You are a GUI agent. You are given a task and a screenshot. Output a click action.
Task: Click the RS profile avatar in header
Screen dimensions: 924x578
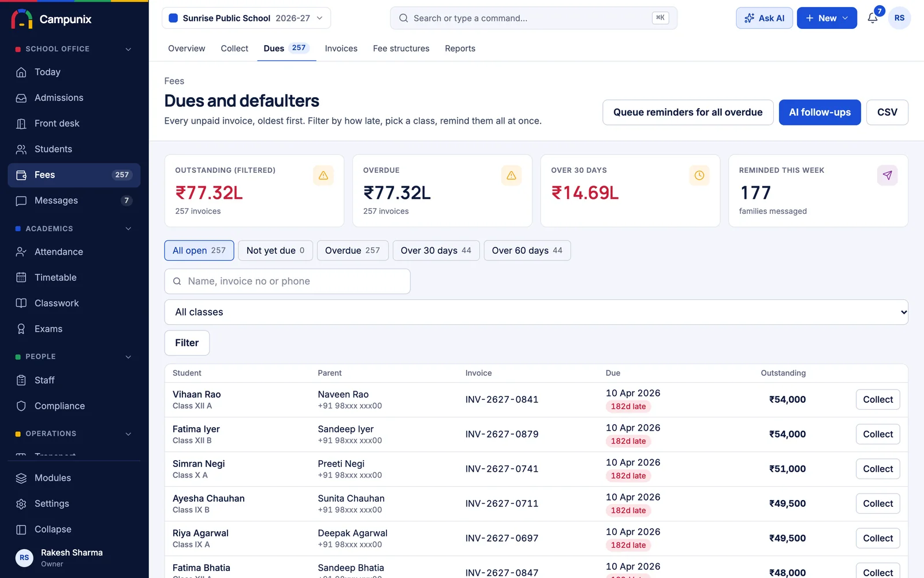899,18
